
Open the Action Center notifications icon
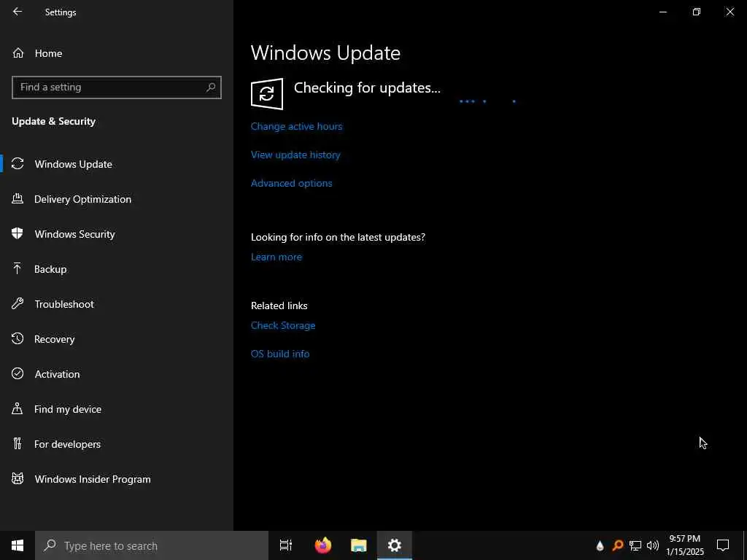coord(723,545)
